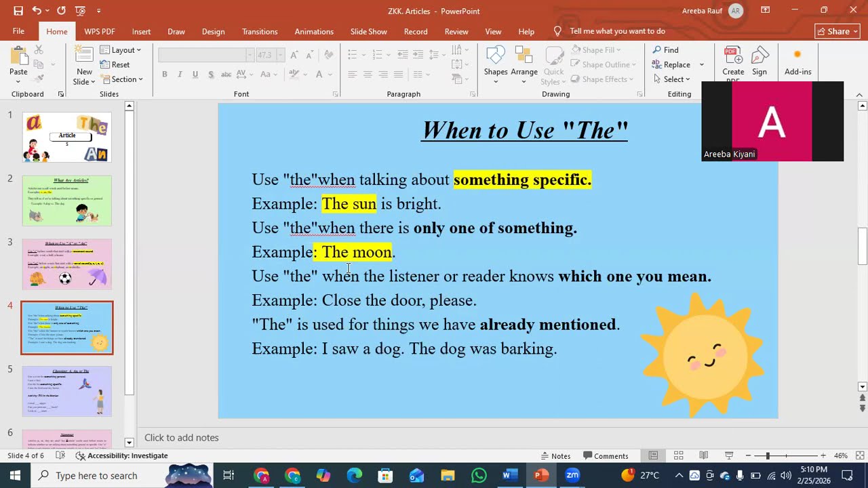The height and width of the screenshot is (488, 868).
Task: Open Zoom from the taskbar
Action: 572,476
